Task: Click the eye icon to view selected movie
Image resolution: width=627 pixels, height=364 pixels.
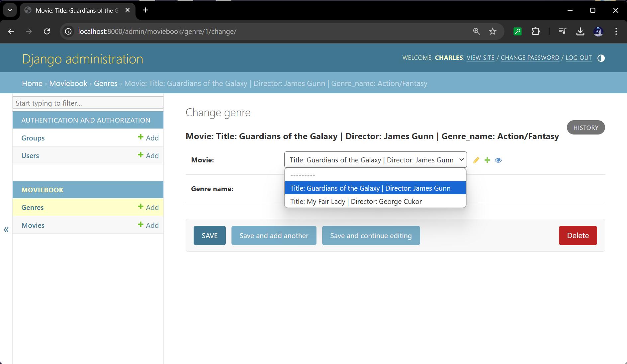Action: pyautogui.click(x=498, y=160)
